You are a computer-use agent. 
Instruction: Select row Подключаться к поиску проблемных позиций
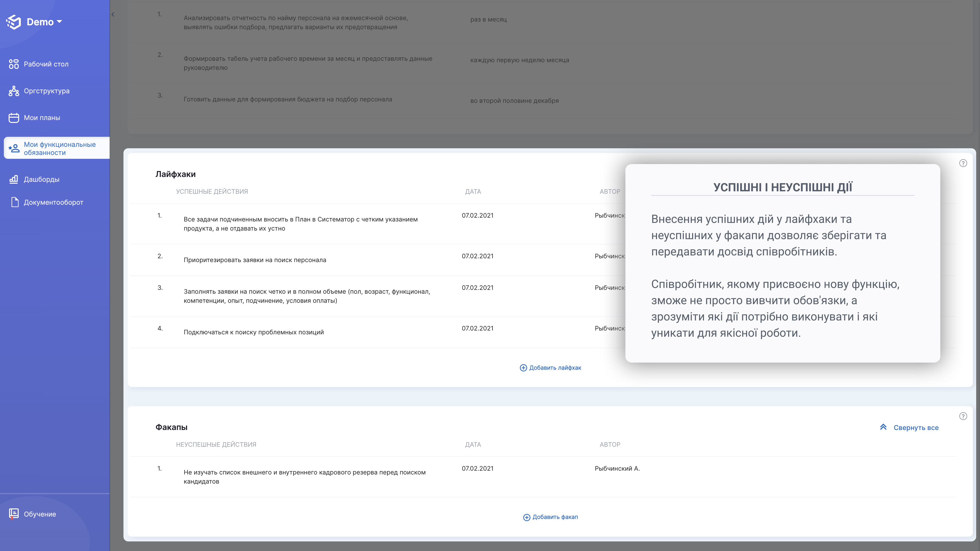coord(543,332)
